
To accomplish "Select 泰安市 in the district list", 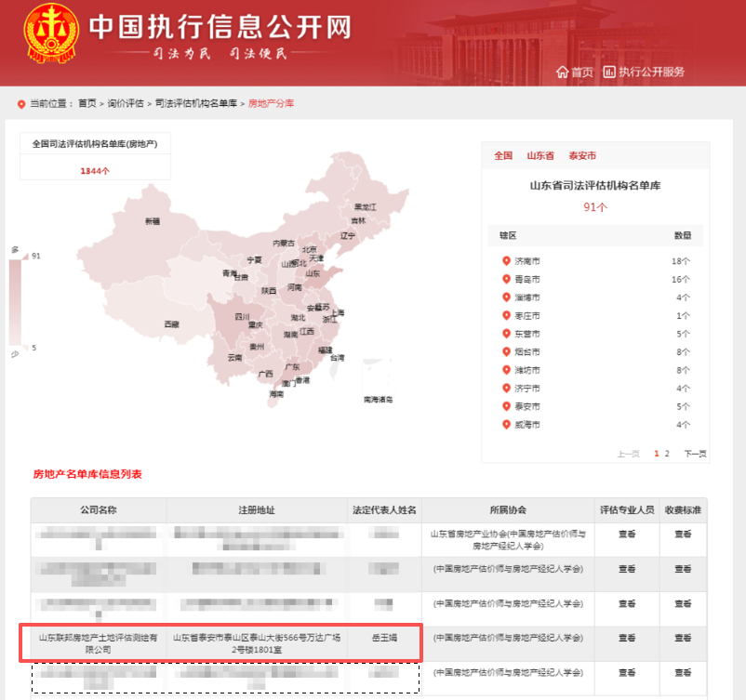I will pos(527,406).
